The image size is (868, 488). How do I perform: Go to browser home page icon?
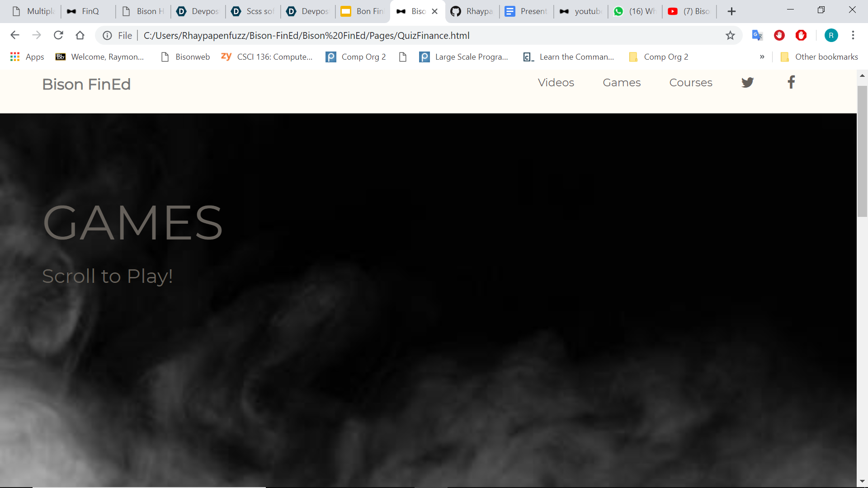(80, 35)
